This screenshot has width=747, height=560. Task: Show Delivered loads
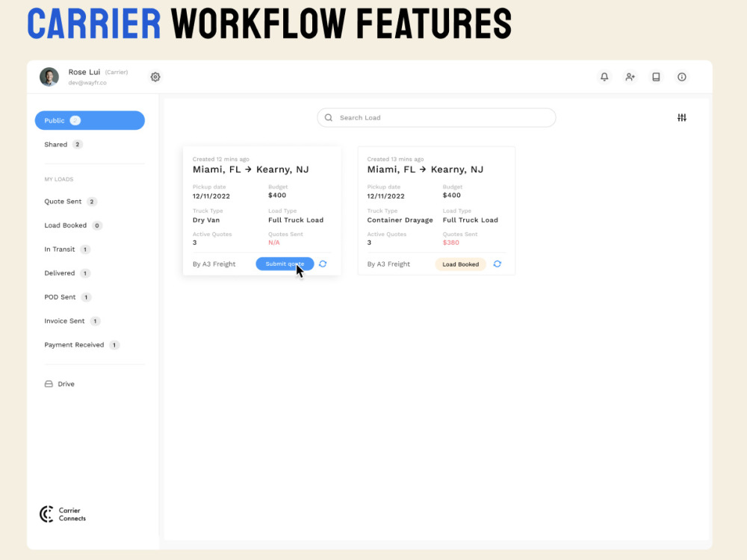[x=66, y=273]
